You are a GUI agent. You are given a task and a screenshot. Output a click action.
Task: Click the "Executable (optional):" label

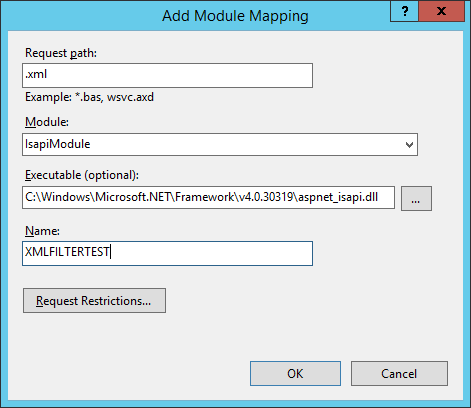82,175
